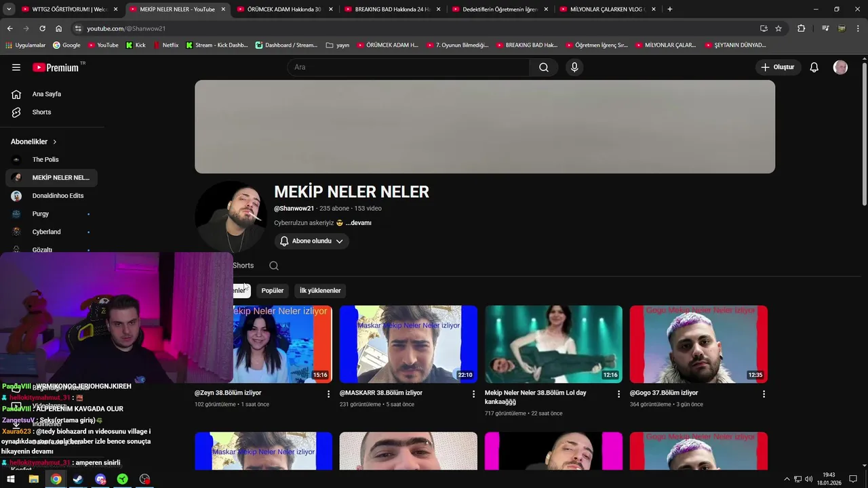The height and width of the screenshot is (488, 868).
Task: Open the Uygulamalar apps bookmark
Action: pos(26,45)
